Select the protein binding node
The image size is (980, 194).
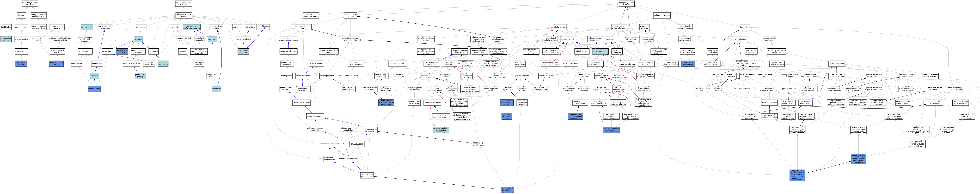click(x=21, y=27)
